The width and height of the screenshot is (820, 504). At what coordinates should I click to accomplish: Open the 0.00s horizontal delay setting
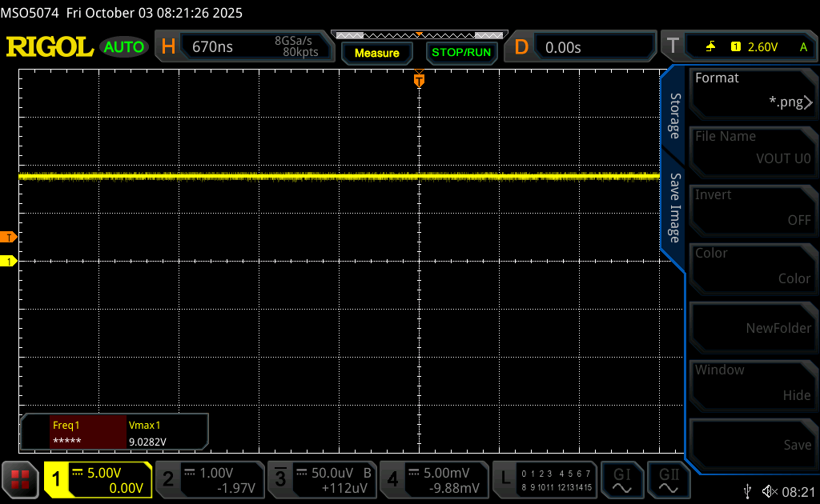563,47
